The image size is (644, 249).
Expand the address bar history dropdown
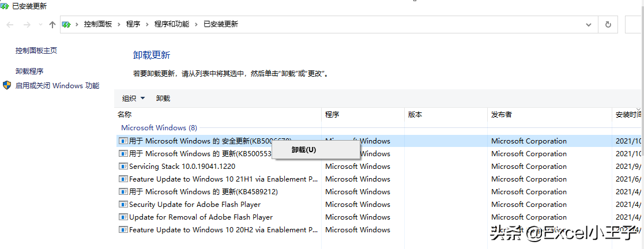589,25
